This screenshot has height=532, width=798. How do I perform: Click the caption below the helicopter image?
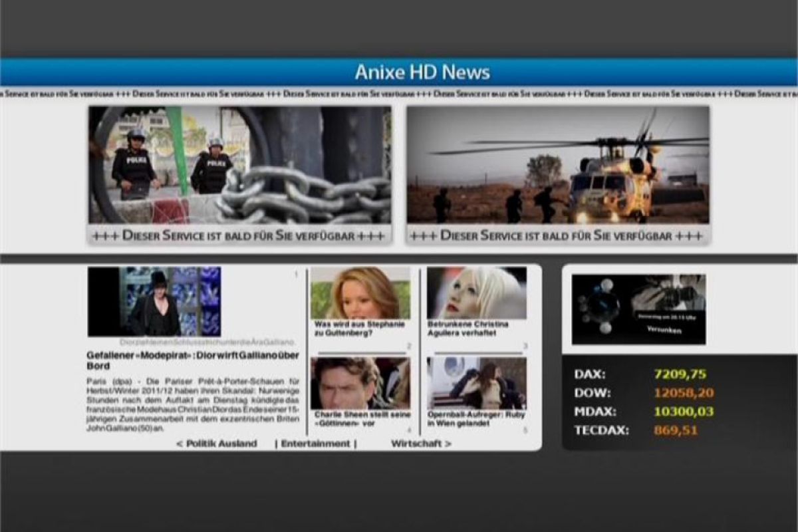coord(557,236)
